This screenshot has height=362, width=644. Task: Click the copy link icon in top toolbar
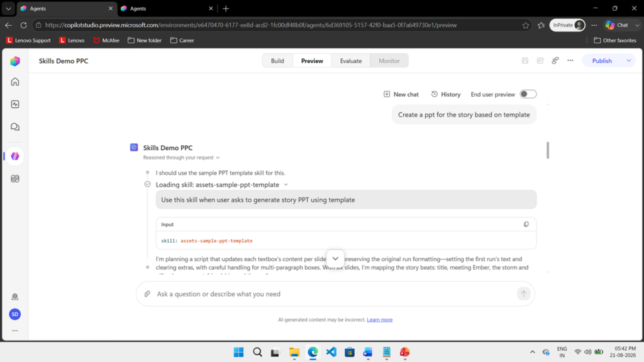(x=555, y=61)
